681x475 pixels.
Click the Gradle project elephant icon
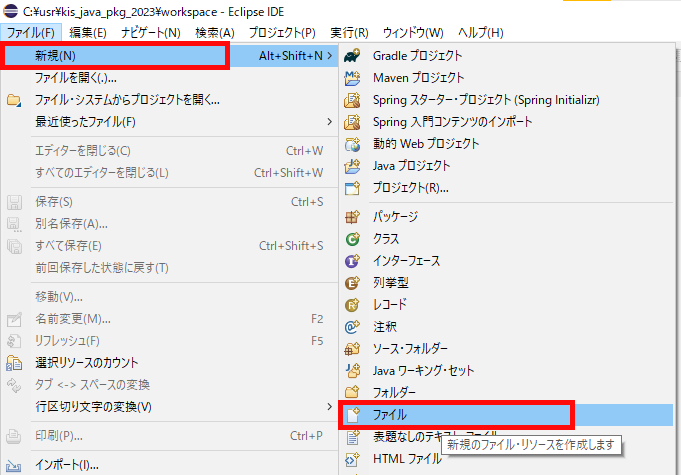352,55
